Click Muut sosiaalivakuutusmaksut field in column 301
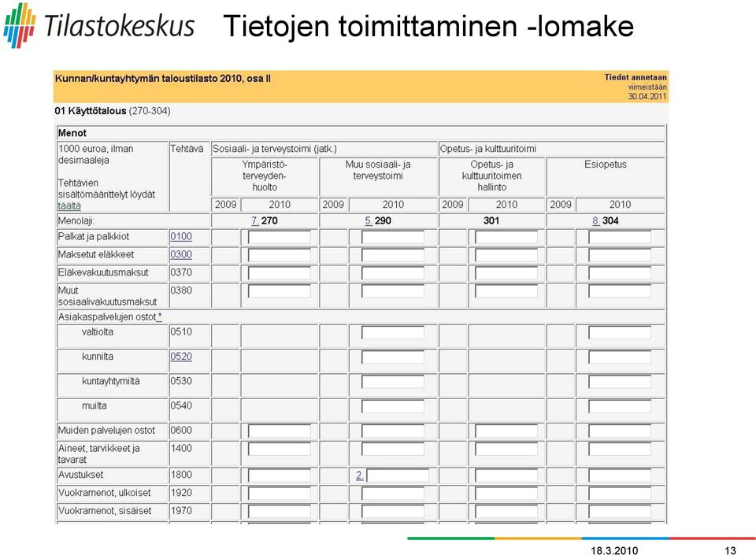 click(506, 291)
